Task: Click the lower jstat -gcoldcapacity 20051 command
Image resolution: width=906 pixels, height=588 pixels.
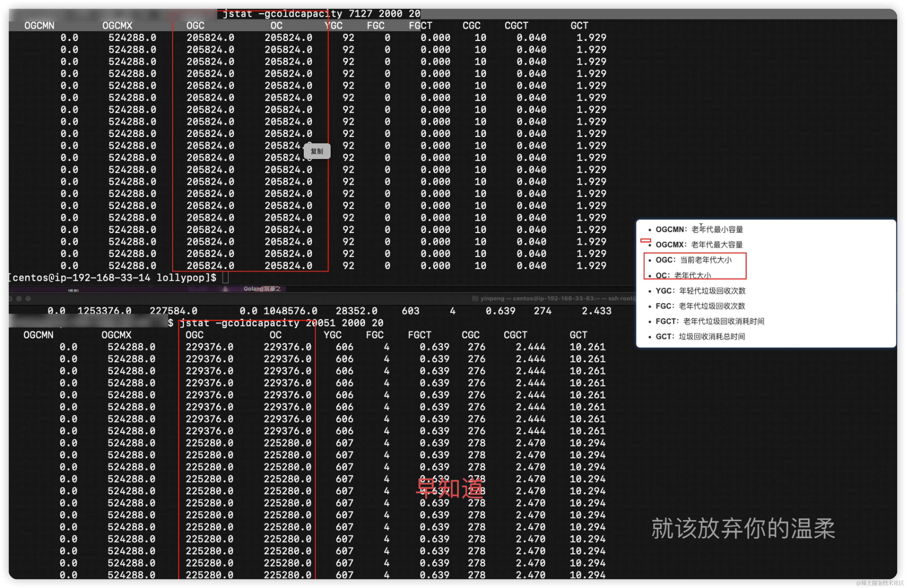Action: pyautogui.click(x=281, y=323)
